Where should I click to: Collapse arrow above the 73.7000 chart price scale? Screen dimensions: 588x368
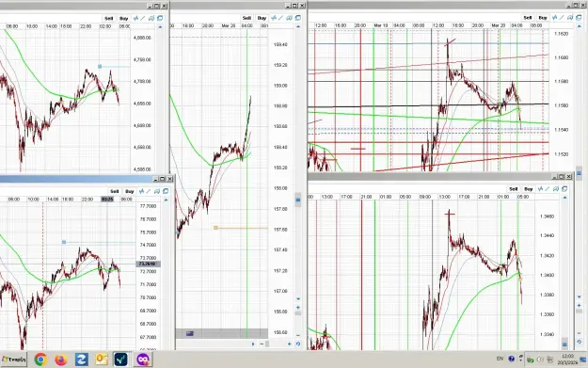(166, 200)
